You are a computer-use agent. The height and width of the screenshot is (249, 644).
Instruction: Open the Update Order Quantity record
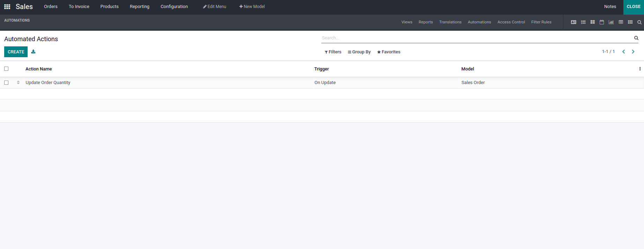pyautogui.click(x=48, y=83)
